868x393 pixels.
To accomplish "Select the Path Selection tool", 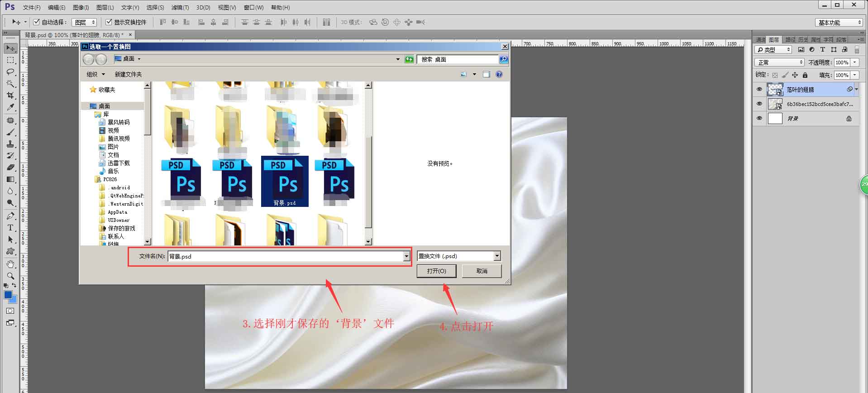I will click(x=10, y=240).
